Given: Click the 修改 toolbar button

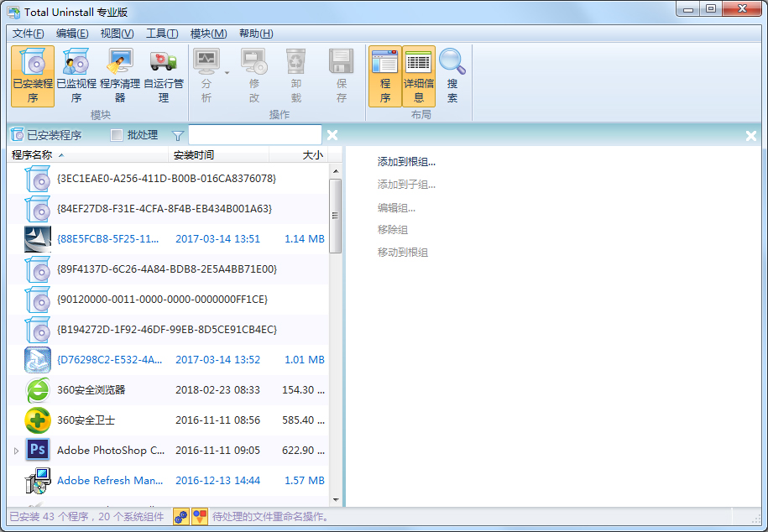Looking at the screenshot, I should (x=253, y=76).
